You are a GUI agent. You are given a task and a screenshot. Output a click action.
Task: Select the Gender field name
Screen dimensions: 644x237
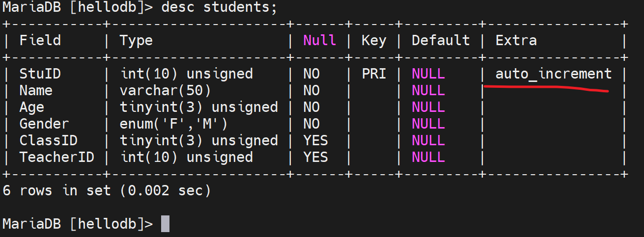point(44,124)
